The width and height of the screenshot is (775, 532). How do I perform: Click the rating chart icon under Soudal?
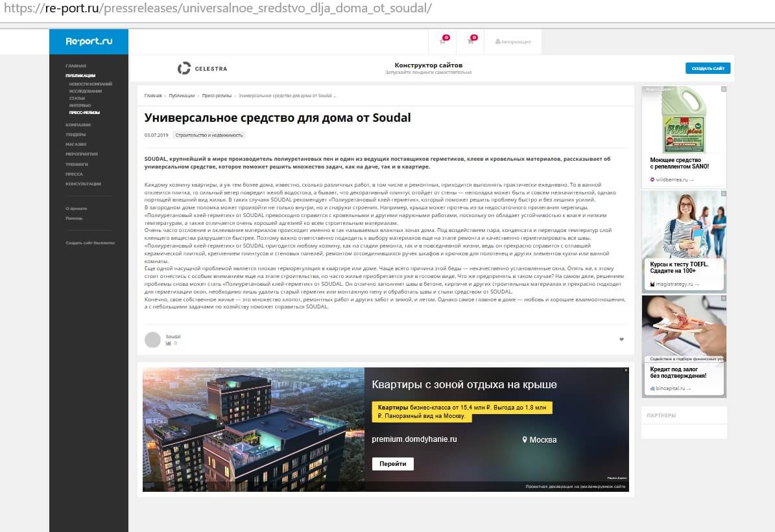(x=169, y=343)
